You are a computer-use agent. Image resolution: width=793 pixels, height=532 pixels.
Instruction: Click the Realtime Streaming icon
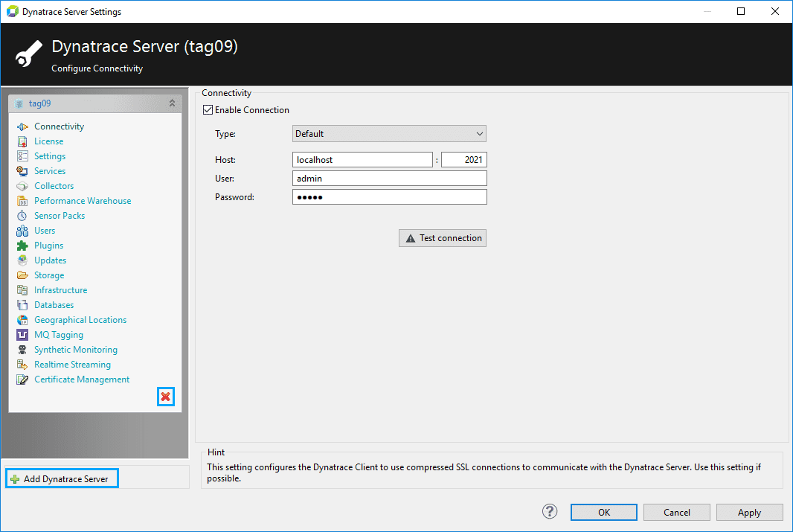pos(22,365)
